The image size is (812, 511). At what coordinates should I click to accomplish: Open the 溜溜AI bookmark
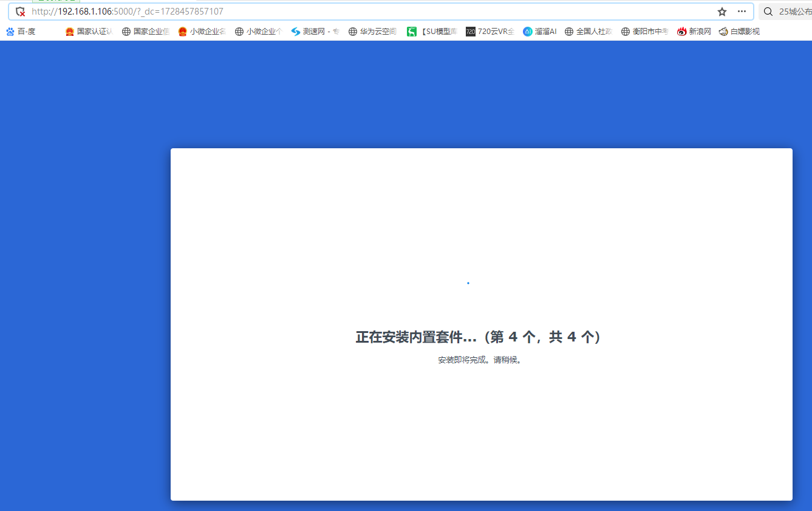(539, 32)
